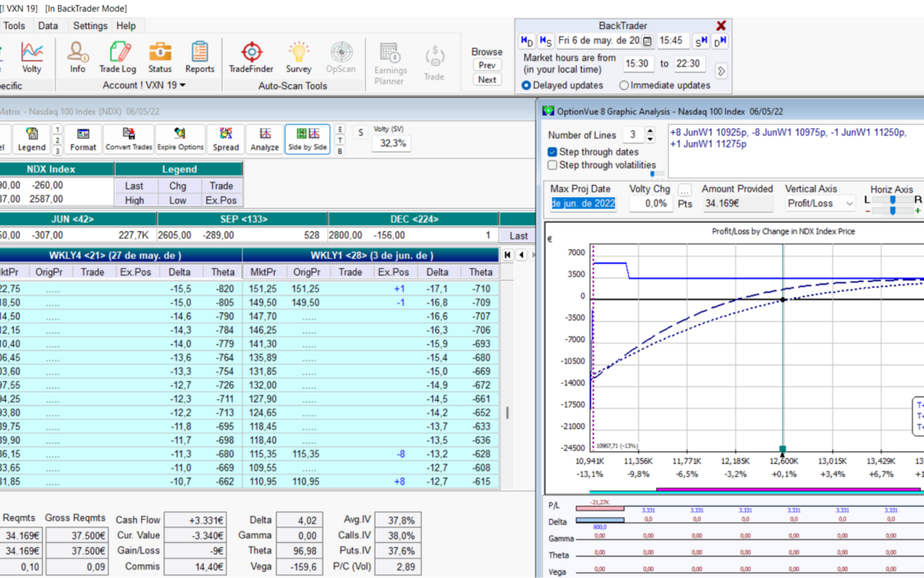Adjust the Horiz Axis zoom minus-plus slider
Viewport: 924px width, 578px height.
click(892, 211)
